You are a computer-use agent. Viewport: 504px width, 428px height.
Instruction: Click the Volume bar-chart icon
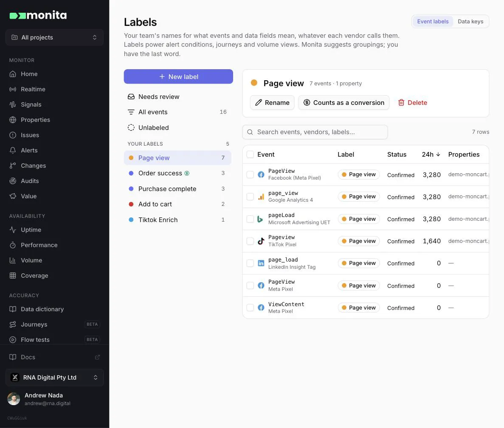coord(13,260)
